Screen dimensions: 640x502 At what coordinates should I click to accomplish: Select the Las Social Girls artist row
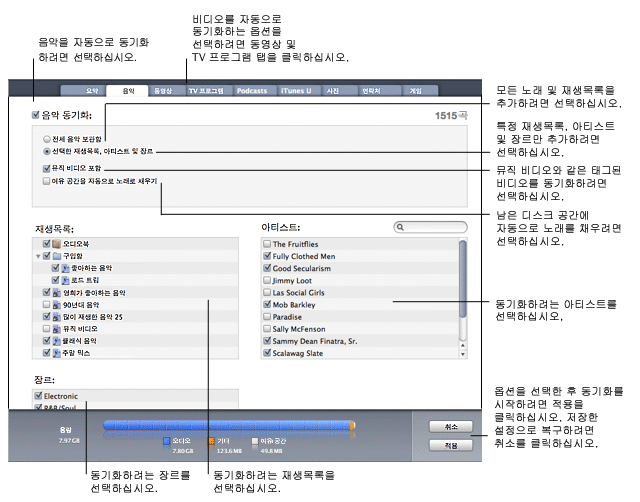(360, 293)
